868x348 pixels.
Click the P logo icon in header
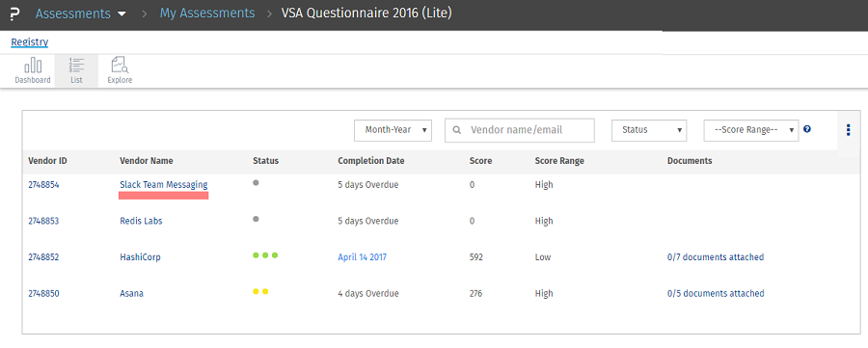[14, 13]
